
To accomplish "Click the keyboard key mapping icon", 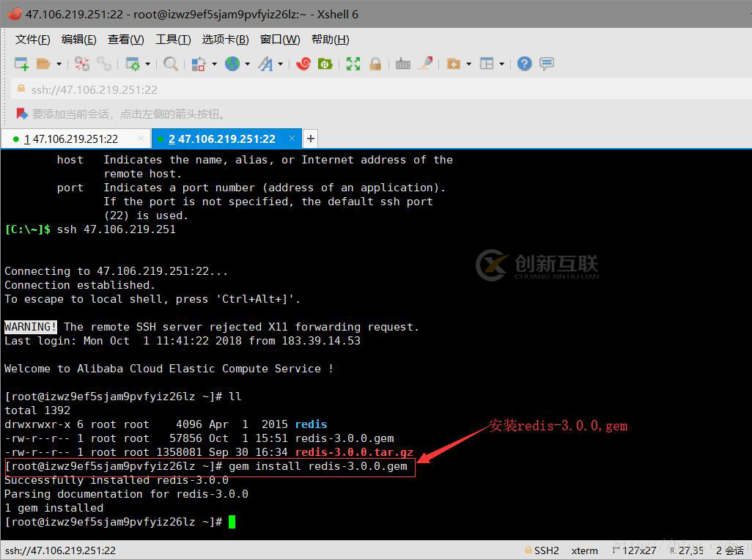I will pos(403,64).
